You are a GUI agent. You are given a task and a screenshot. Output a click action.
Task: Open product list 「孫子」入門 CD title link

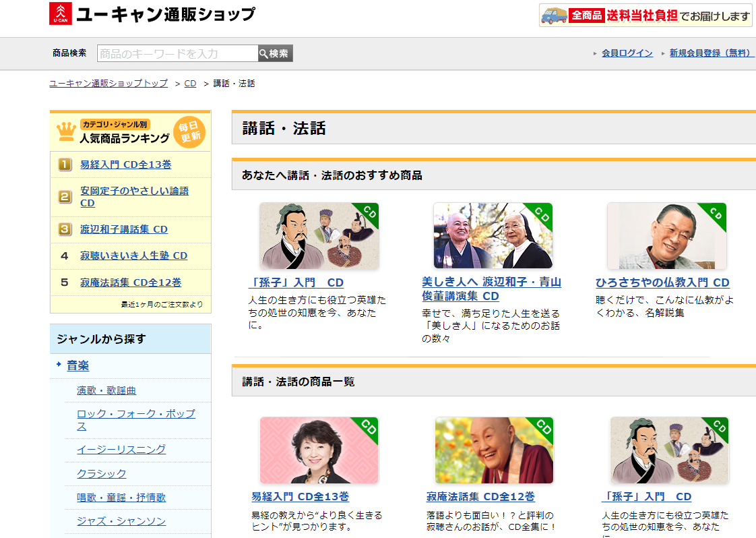647,496
